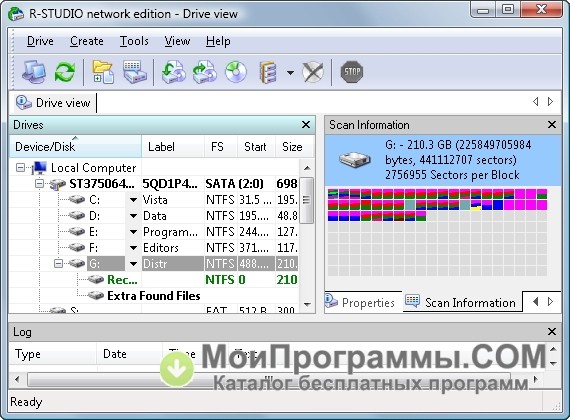Image resolution: width=570 pixels, height=420 pixels.
Task: Click the Open Drive Files folder icon
Action: 103,72
